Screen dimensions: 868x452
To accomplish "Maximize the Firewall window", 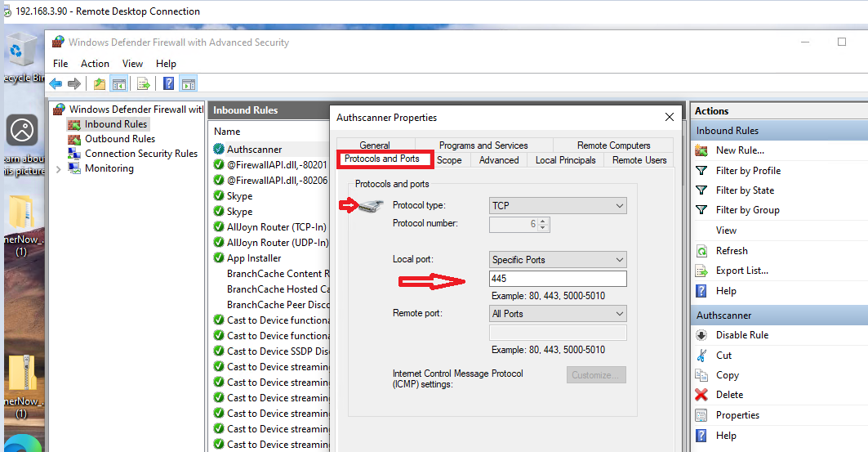I will point(841,43).
